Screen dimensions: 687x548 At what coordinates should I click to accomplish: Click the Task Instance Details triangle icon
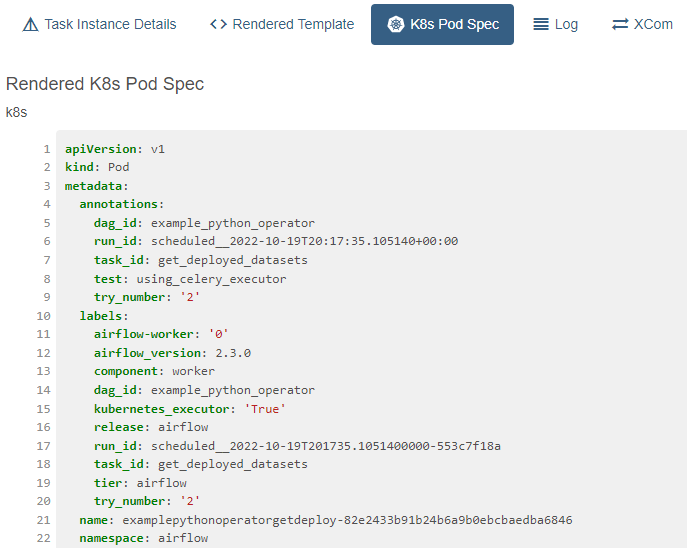tap(30, 25)
